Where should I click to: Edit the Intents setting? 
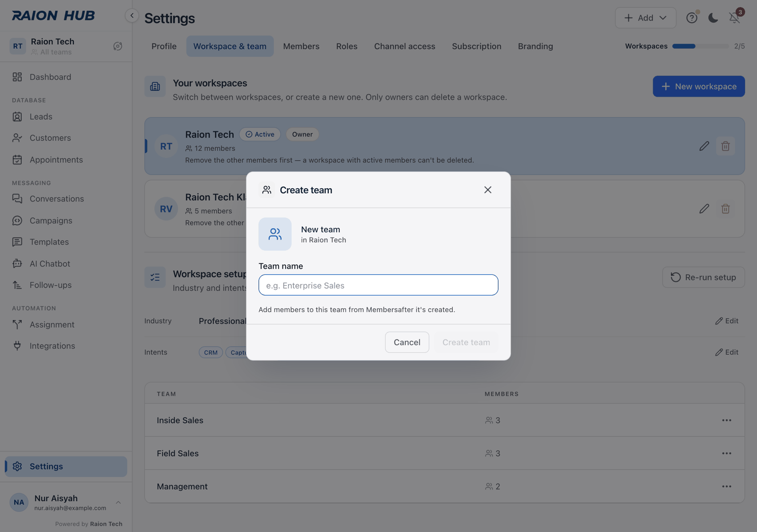pos(727,352)
